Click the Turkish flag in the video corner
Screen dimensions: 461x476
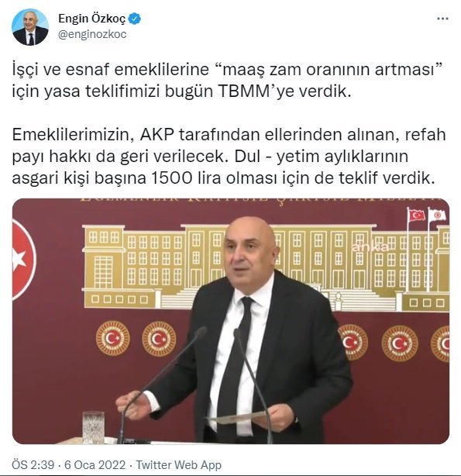pos(417,216)
